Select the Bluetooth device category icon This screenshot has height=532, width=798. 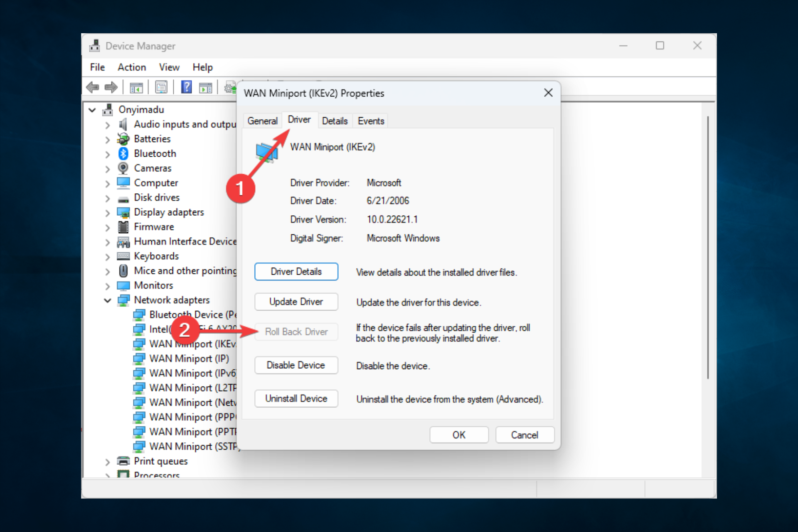(x=123, y=153)
